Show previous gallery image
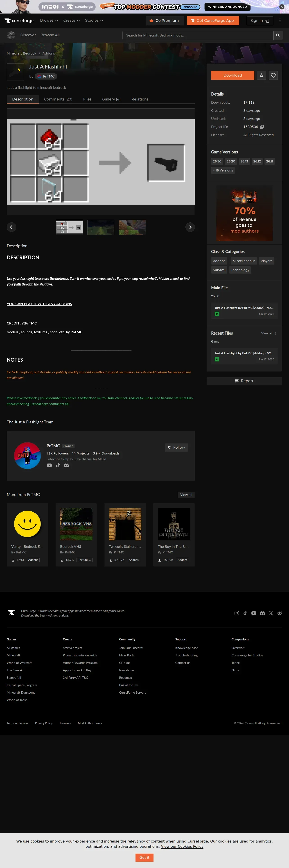 [x=11, y=227]
